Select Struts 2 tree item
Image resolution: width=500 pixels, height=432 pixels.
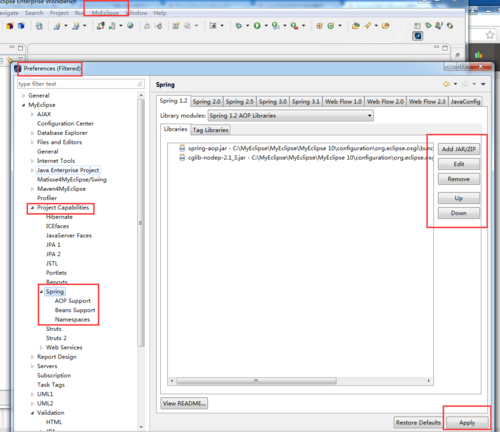56,338
